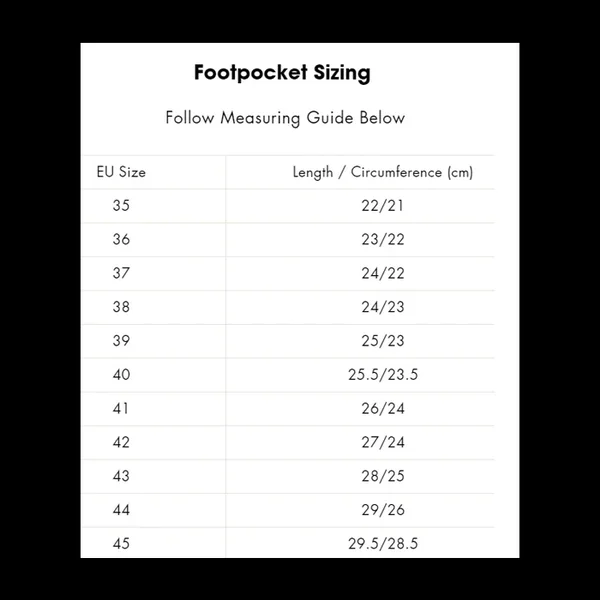Click the EU size 35 cell
The image size is (600, 600).
pyautogui.click(x=121, y=206)
